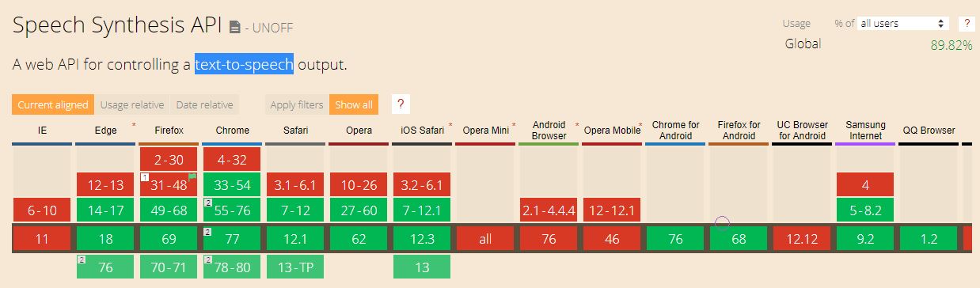
Task: Click the asterisk next to Edge header
Action: pos(133,125)
